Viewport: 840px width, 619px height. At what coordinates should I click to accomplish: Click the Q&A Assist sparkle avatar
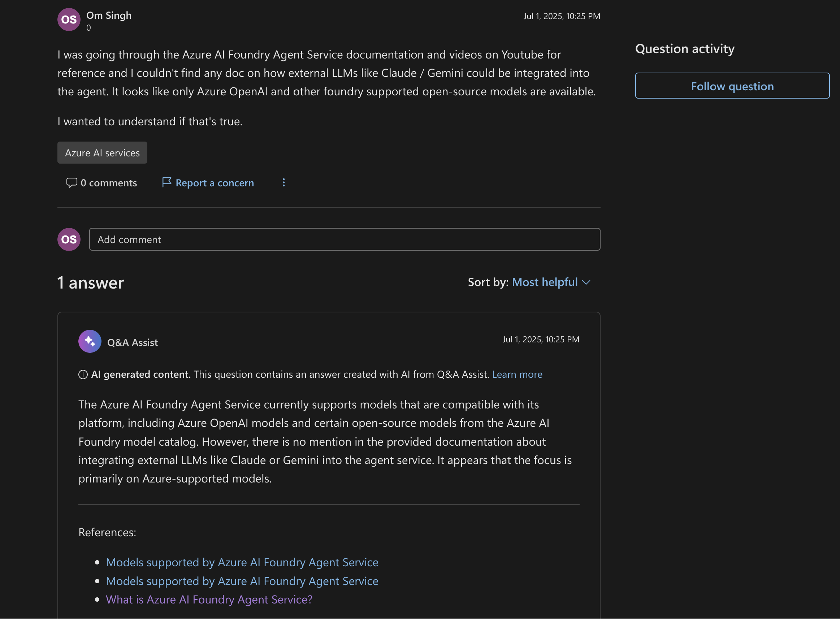coord(90,341)
